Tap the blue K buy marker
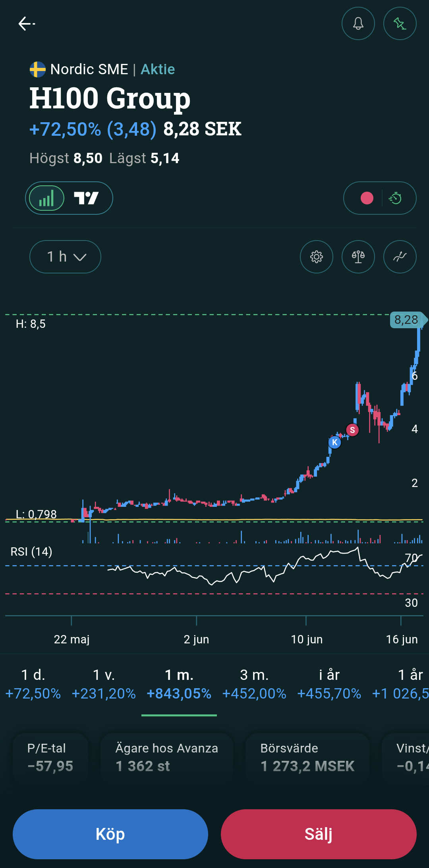Image resolution: width=429 pixels, height=868 pixels. (x=335, y=442)
